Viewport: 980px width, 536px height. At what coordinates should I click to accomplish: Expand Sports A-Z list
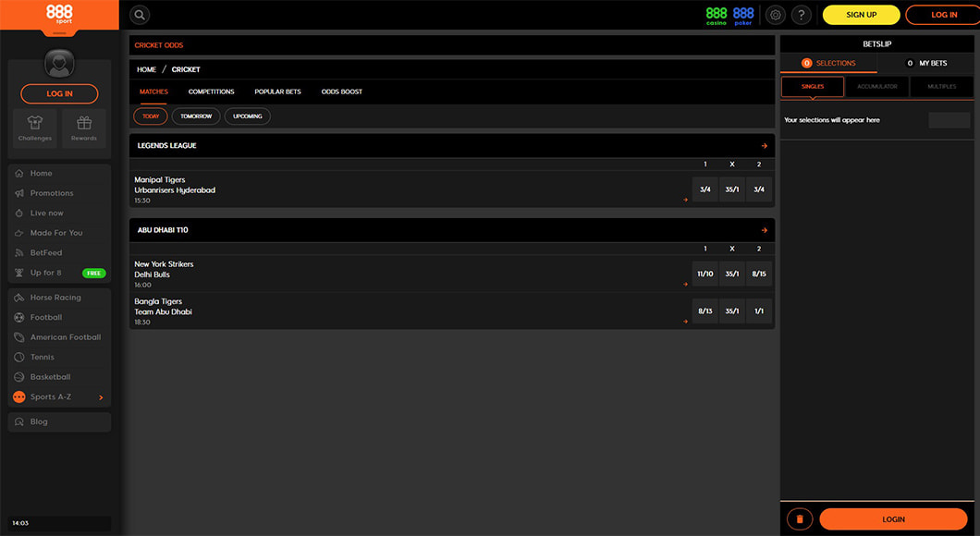[x=59, y=396]
